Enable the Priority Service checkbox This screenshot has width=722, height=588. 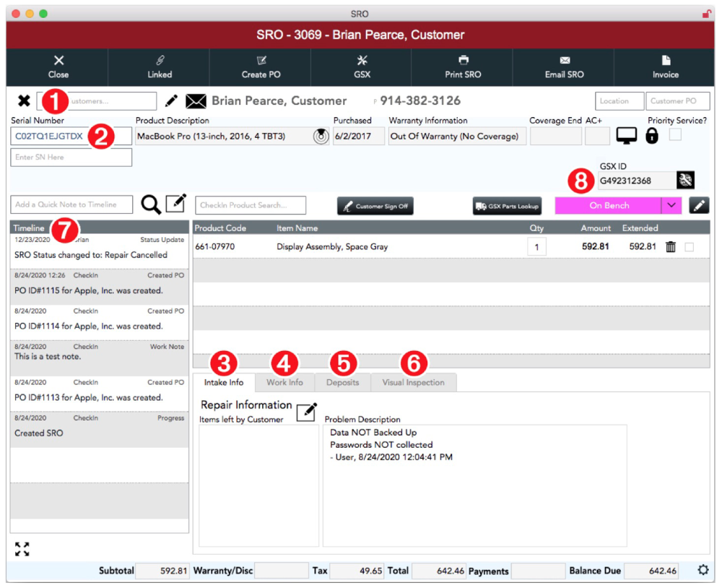pos(675,134)
